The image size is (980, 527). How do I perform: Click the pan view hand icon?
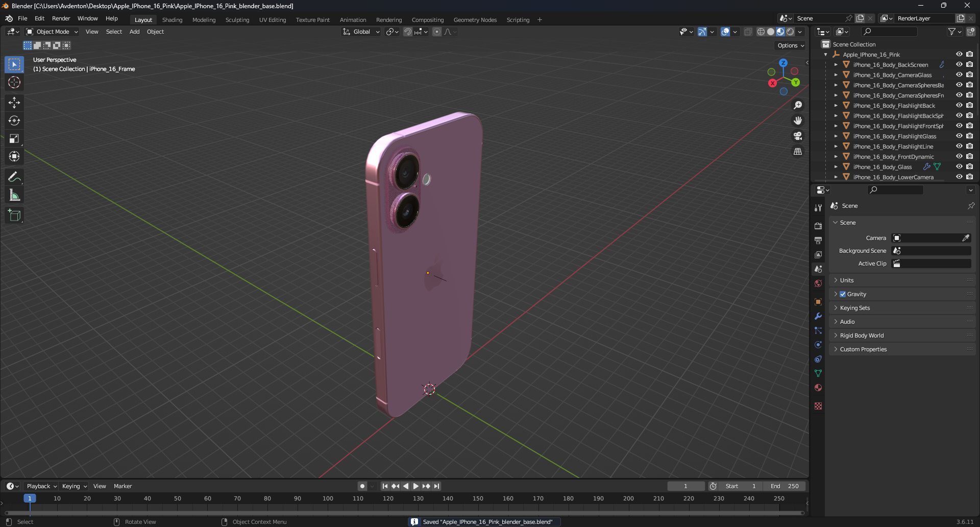(798, 121)
